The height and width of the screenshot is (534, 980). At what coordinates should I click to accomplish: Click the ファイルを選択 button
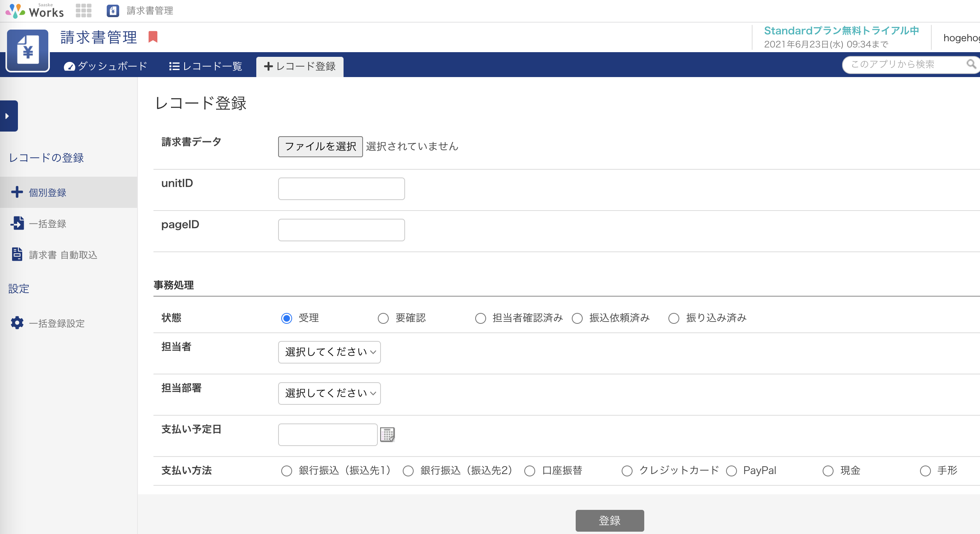(x=320, y=146)
